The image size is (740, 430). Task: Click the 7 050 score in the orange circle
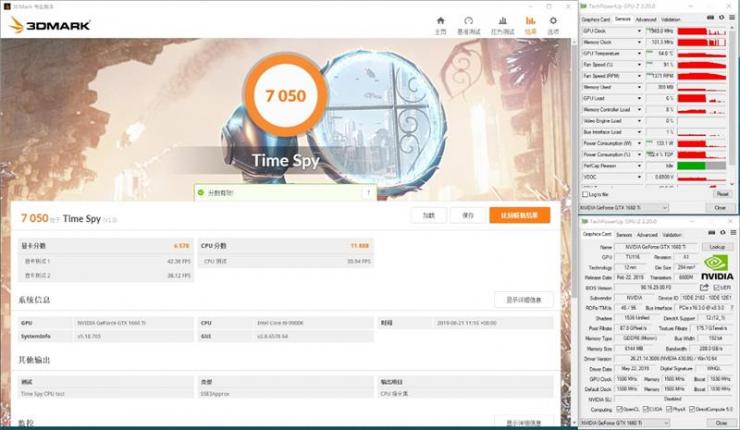click(286, 96)
